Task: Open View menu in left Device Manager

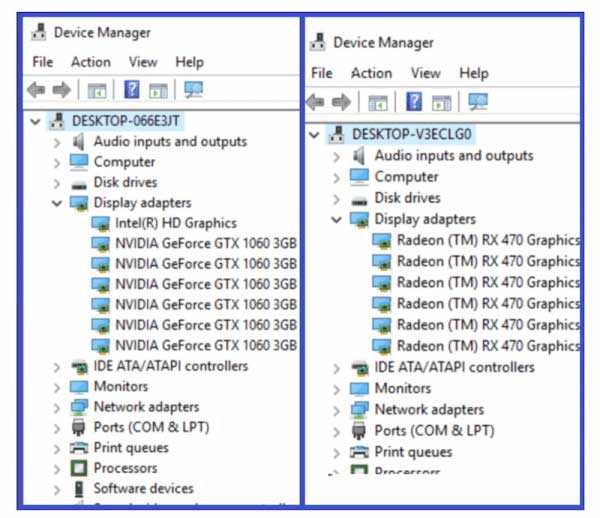Action: [x=143, y=62]
